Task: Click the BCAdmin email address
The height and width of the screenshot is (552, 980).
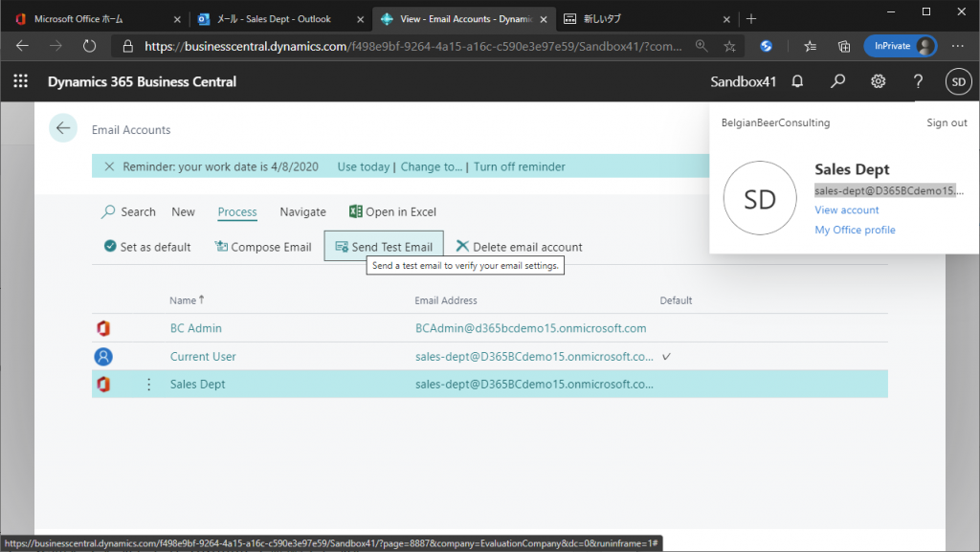Action: [530, 328]
